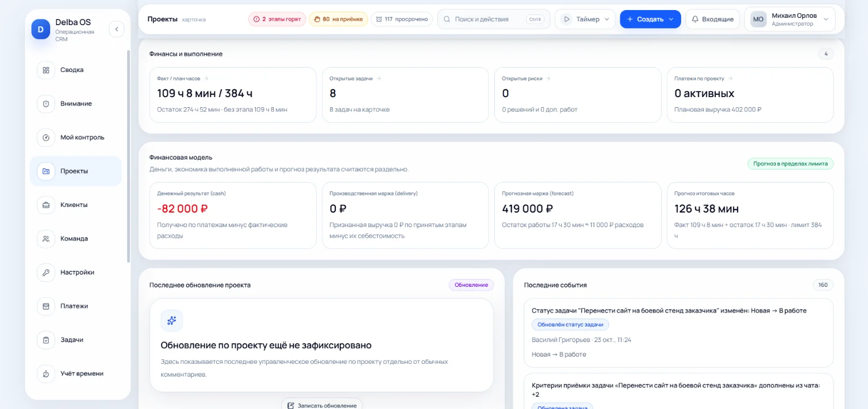
Task: Click the '2 этапы горят' badge
Action: pyautogui.click(x=277, y=19)
